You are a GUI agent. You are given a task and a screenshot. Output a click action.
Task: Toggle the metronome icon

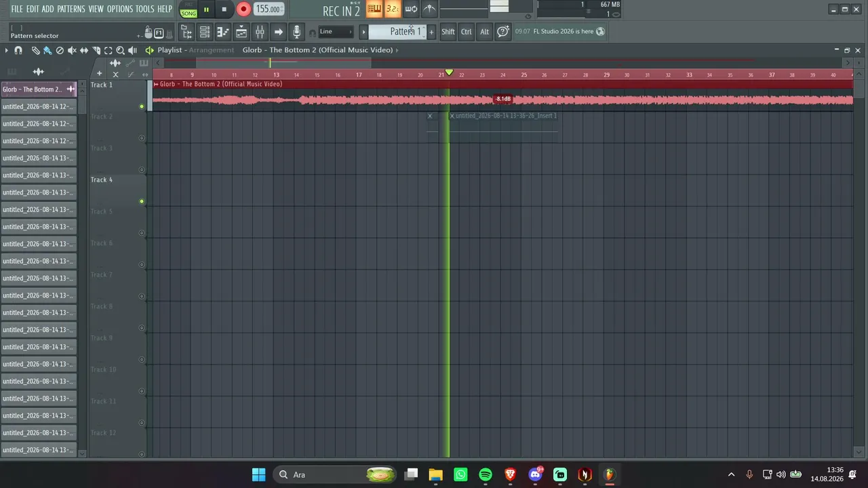tap(429, 9)
